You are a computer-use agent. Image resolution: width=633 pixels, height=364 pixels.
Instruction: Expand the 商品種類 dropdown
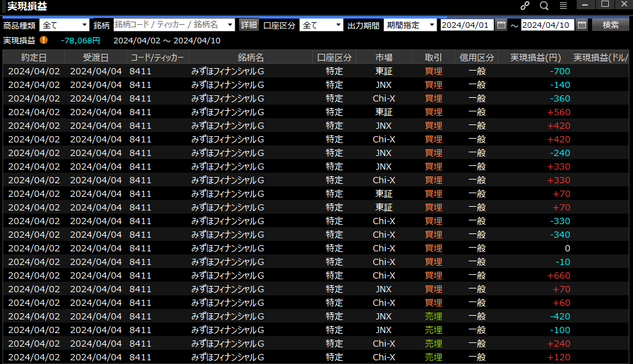pos(64,25)
